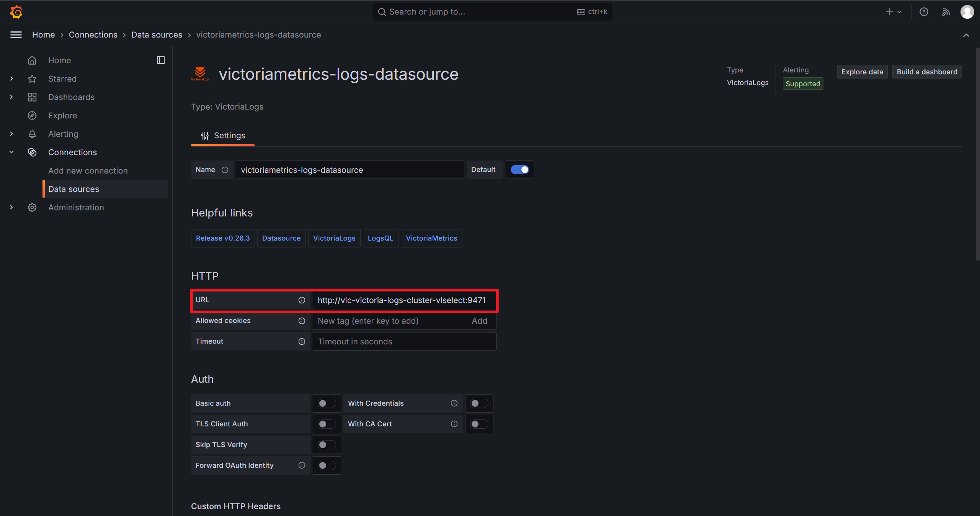Click the info icon next to Name
980x516 pixels.
coord(225,170)
